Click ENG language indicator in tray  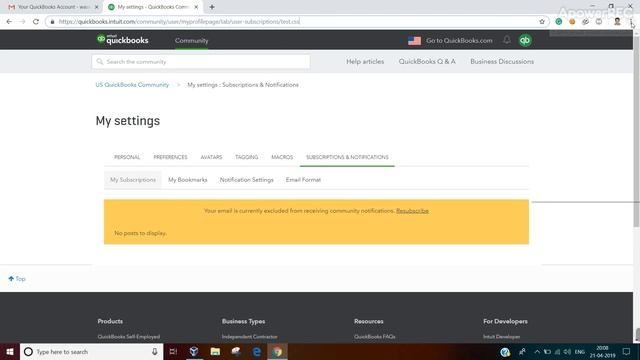[580, 352]
